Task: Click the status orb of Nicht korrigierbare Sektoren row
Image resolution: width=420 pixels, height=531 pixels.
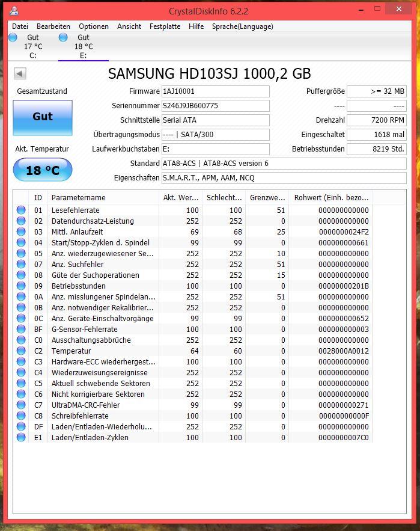Action: pos(21,394)
